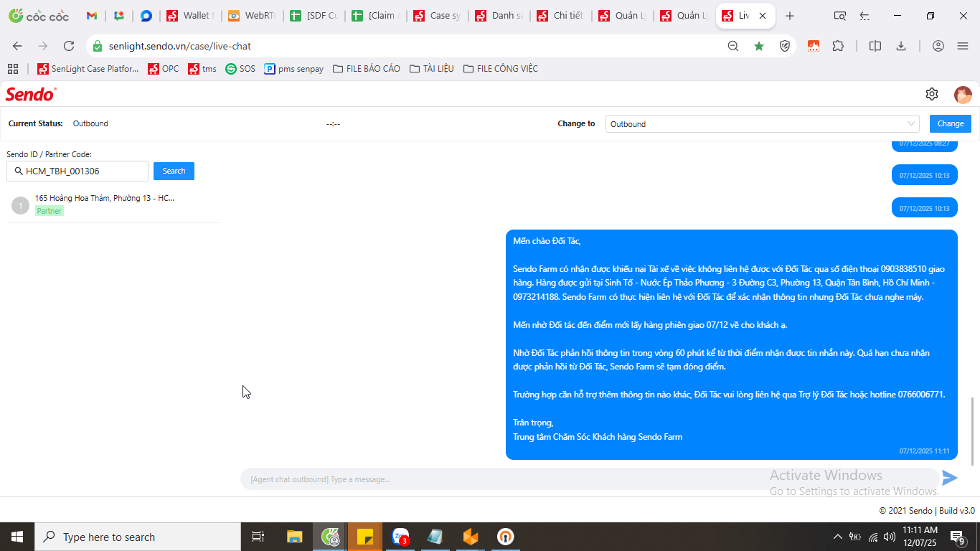Open Zalo from the taskbar

coord(400,537)
